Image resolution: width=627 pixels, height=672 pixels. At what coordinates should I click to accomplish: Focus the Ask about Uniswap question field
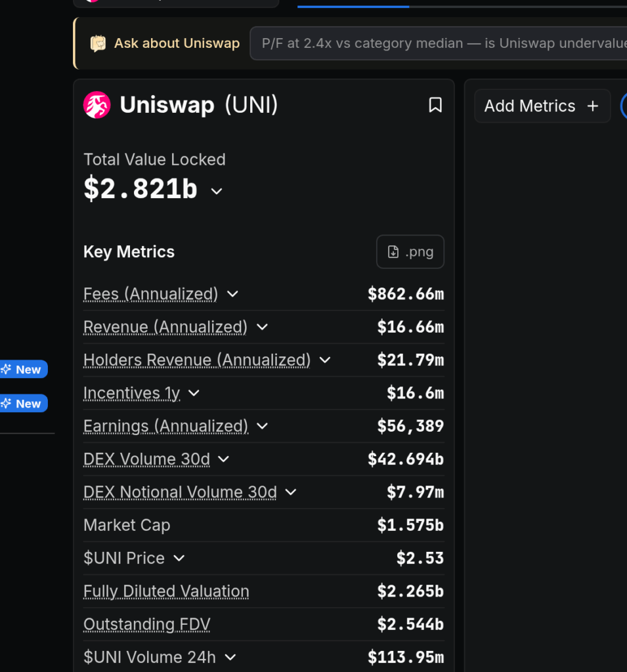point(439,43)
